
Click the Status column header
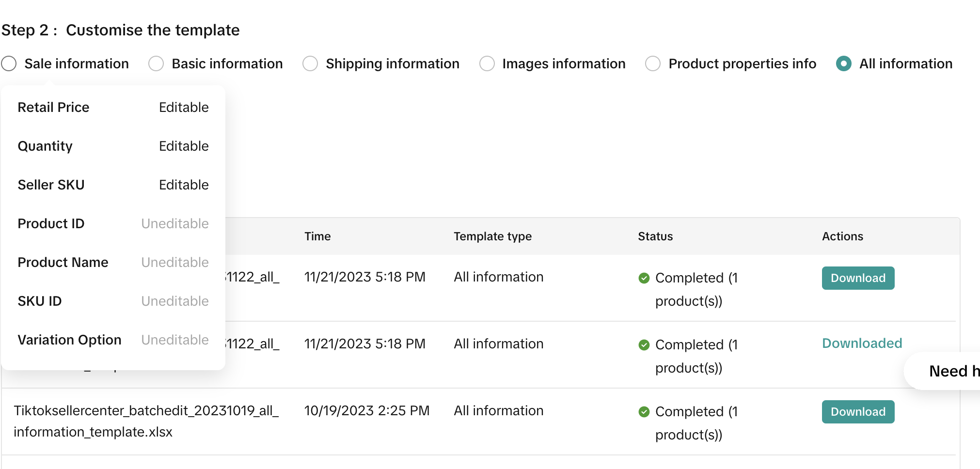(655, 236)
